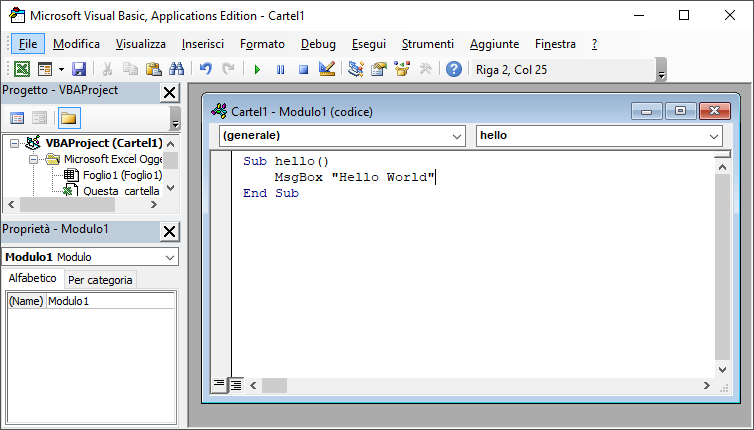Open the Properties Window toolbar icon
This screenshot has width=754, height=430.
(379, 69)
